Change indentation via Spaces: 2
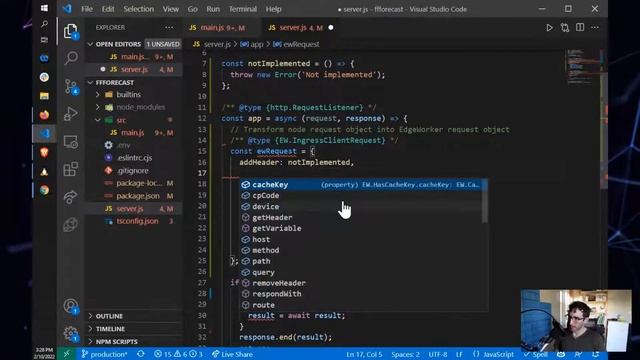The image size is (640, 360). (405, 354)
